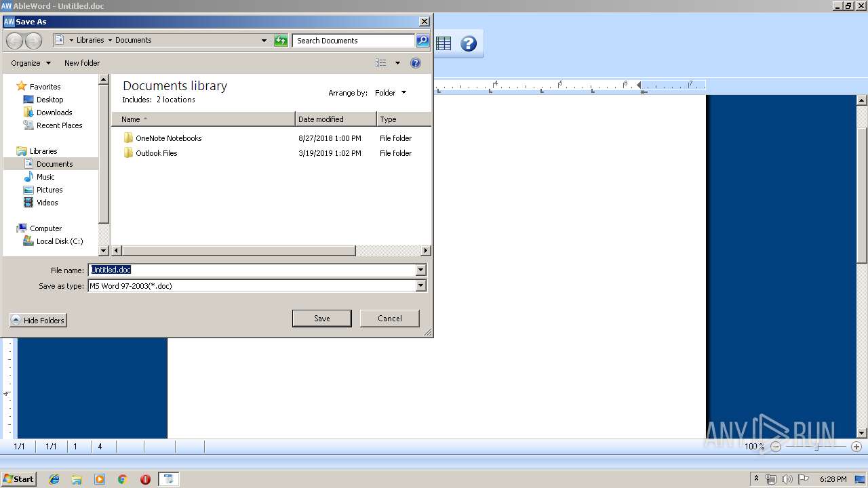
Task: Open the Windows Start menu
Action: click(19, 479)
